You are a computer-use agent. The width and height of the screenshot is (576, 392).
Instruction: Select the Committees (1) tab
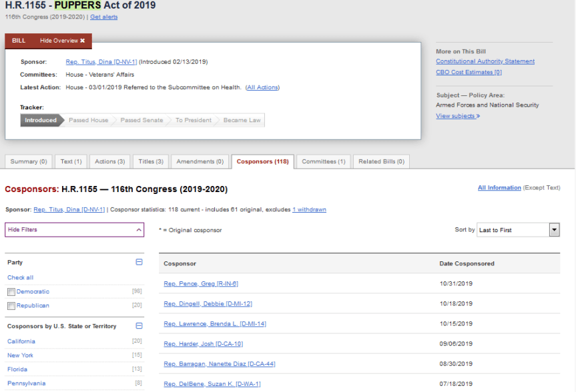(x=323, y=161)
